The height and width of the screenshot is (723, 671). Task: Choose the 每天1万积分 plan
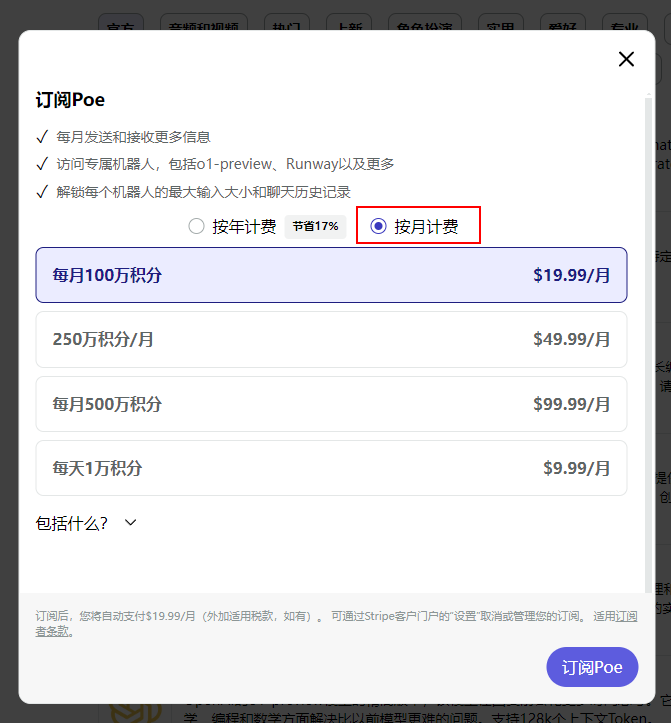(331, 468)
